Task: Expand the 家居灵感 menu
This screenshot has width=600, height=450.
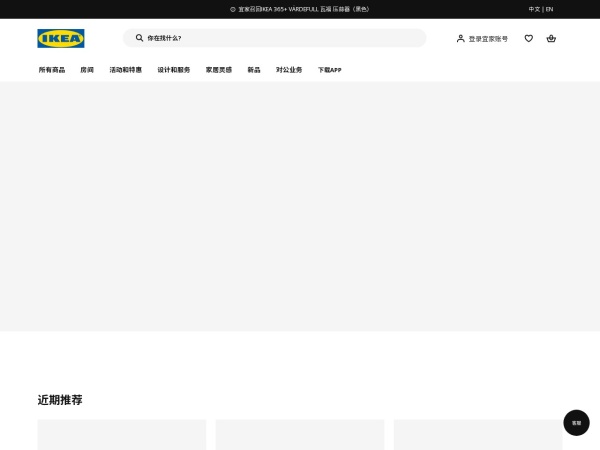Action: (218, 70)
